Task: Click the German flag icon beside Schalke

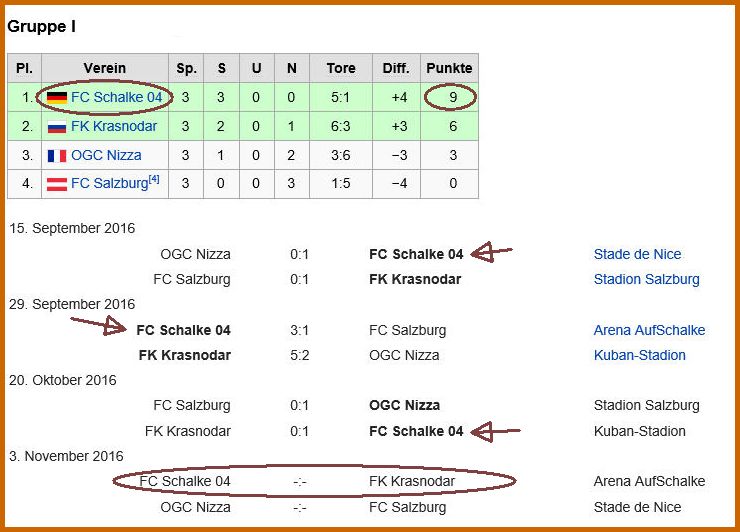Action: (x=57, y=97)
